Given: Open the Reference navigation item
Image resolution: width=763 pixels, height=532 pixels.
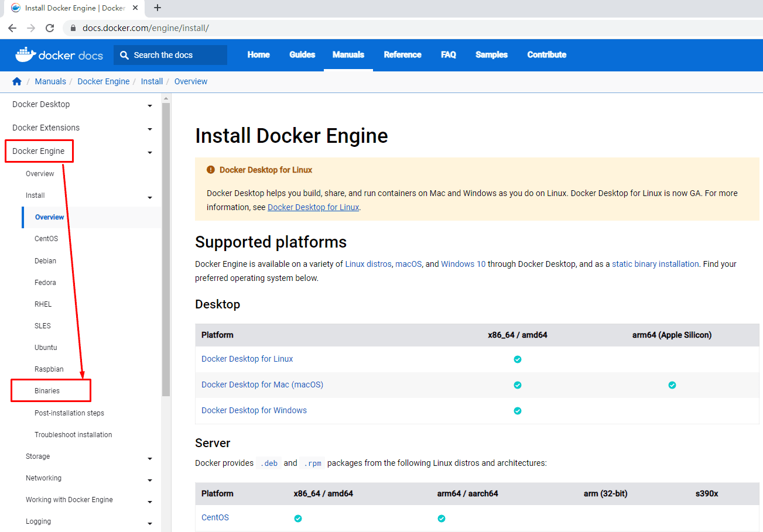Looking at the screenshot, I should [x=402, y=54].
